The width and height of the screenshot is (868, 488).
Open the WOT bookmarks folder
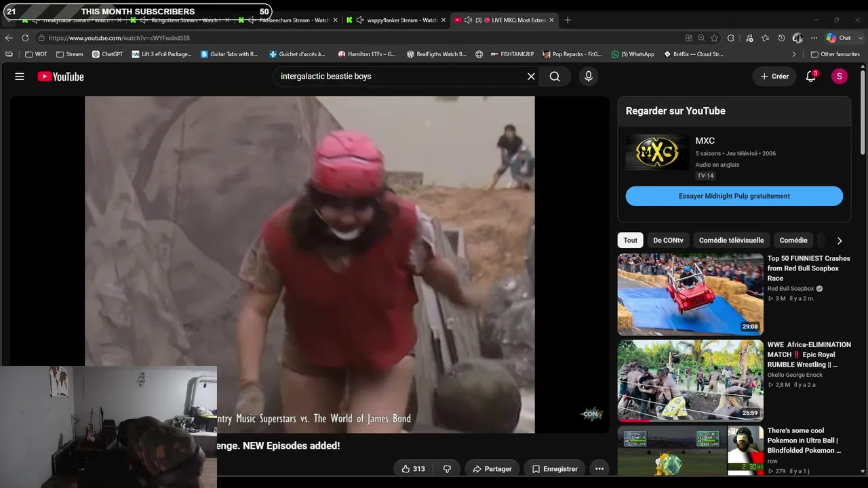pyautogui.click(x=36, y=54)
